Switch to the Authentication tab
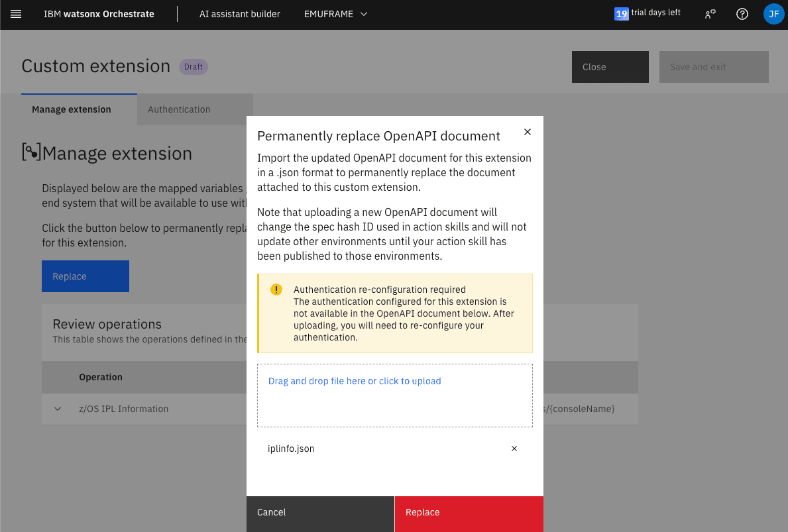 pos(179,109)
